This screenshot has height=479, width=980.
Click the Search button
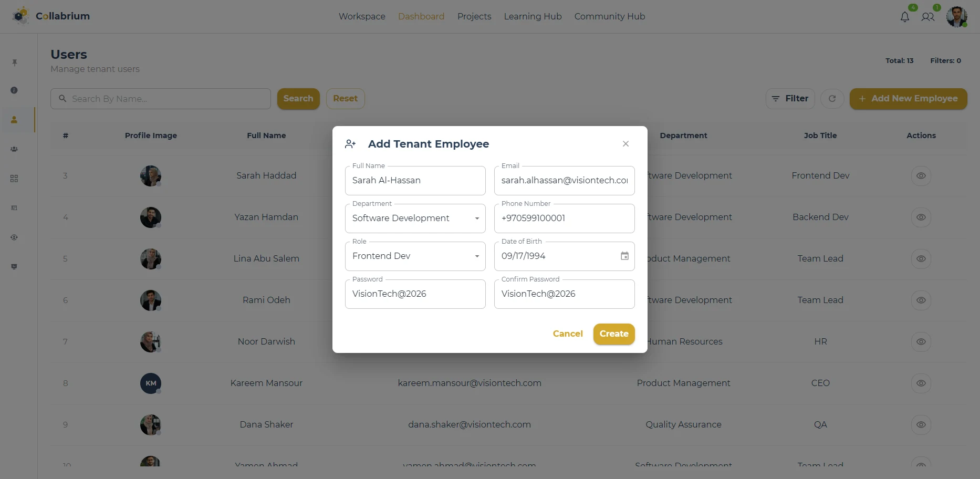click(x=298, y=99)
